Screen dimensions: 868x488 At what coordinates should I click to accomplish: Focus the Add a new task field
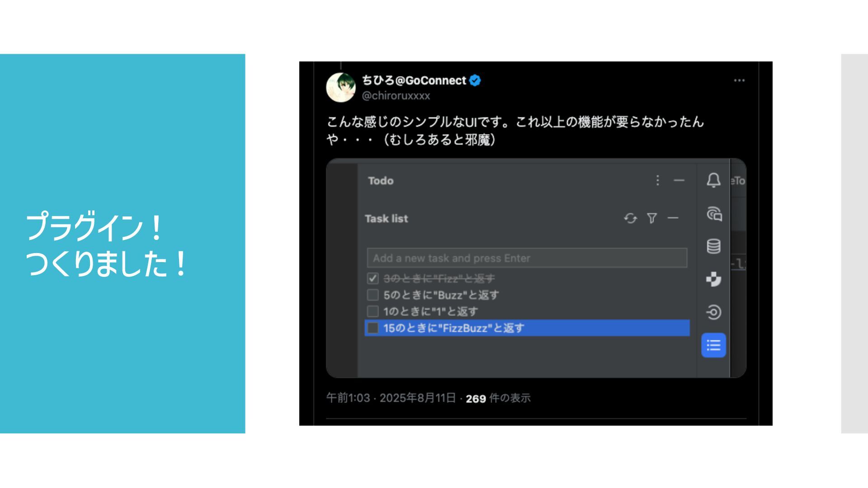[x=527, y=258]
